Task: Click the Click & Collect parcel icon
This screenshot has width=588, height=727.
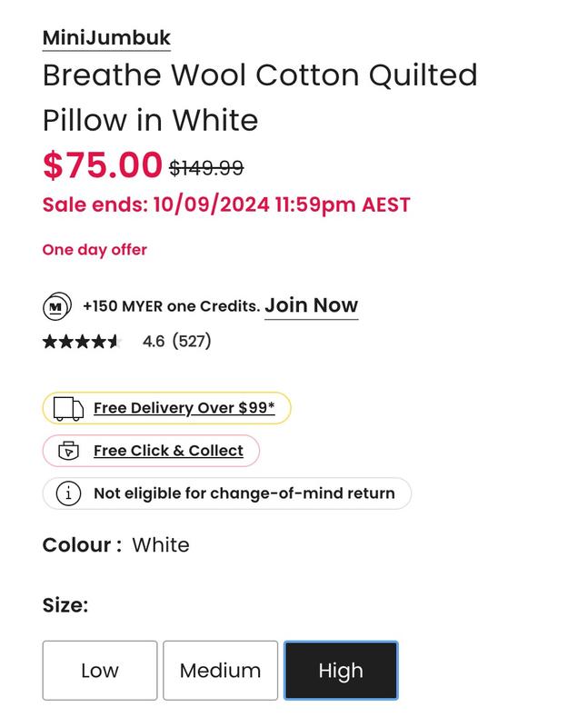Action: tap(68, 451)
